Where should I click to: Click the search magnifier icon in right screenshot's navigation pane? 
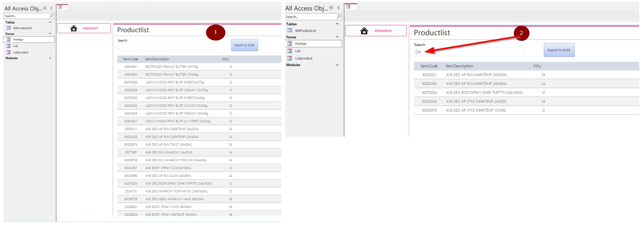pyautogui.click(x=339, y=16)
